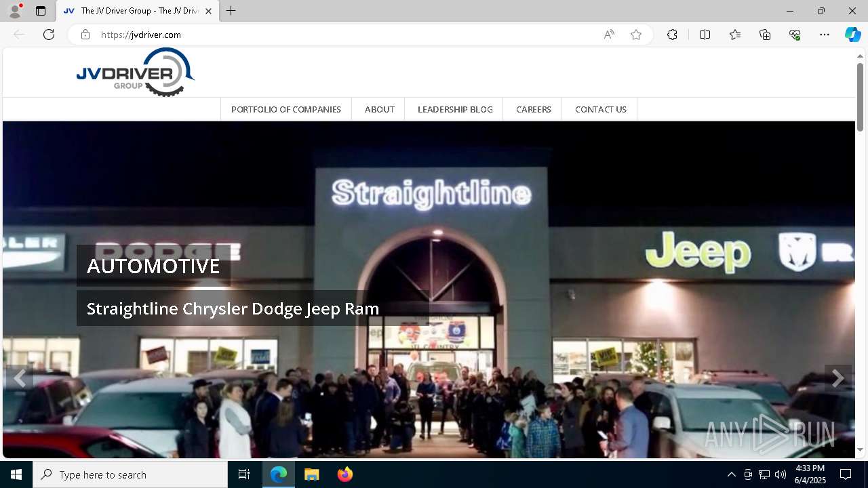Open Settings and more menu
This screenshot has width=868, height=488.
(x=825, y=35)
